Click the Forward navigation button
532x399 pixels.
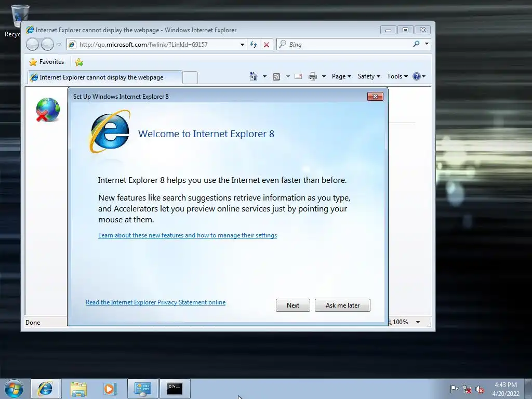point(47,45)
